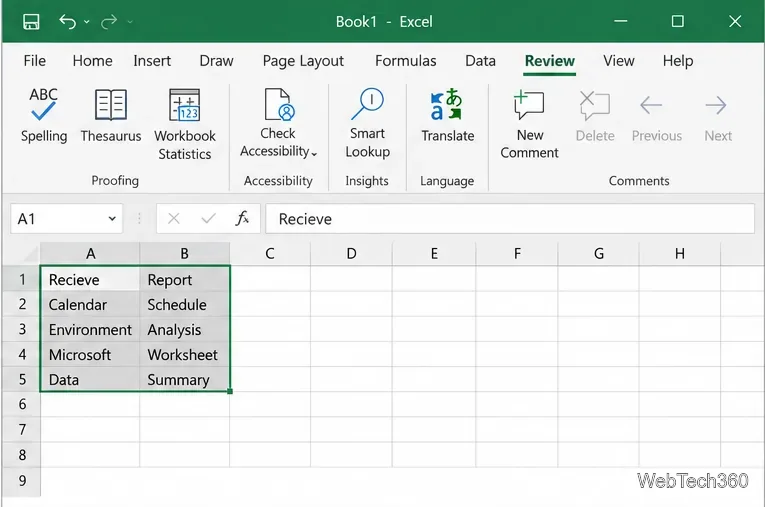Screen dimensions: 765x507
Task: Switch to the Insert tab
Action: point(152,61)
